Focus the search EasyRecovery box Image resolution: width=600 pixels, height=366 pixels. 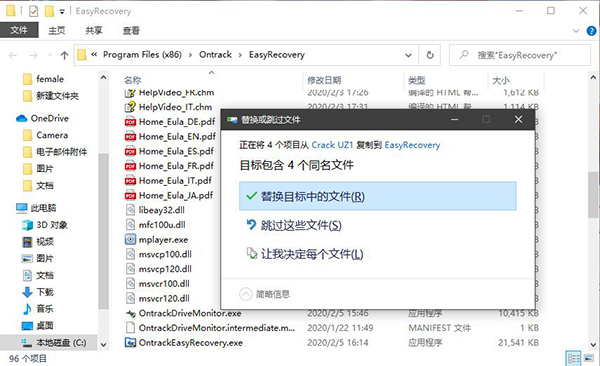520,55
